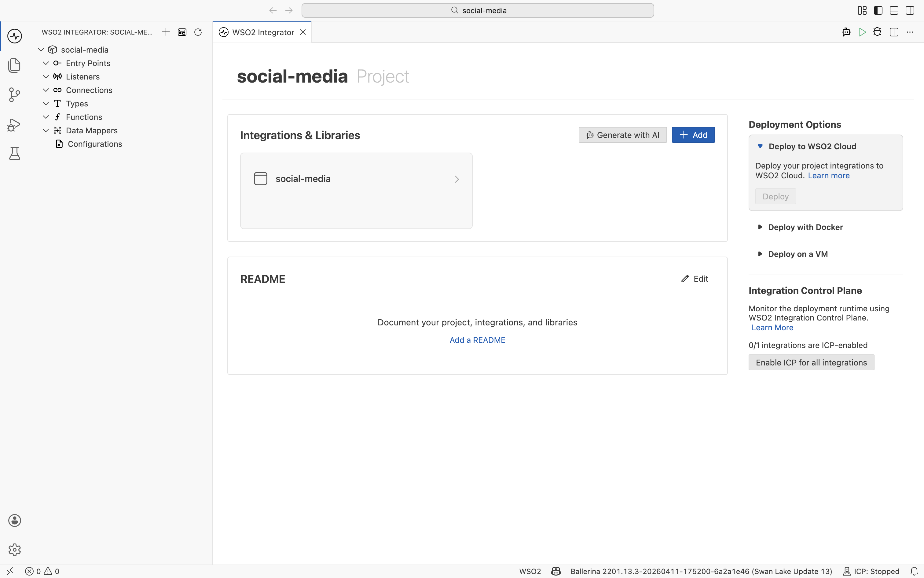The height and width of the screenshot is (578, 924).
Task: Click the social-media command center search field
Action: (478, 10)
